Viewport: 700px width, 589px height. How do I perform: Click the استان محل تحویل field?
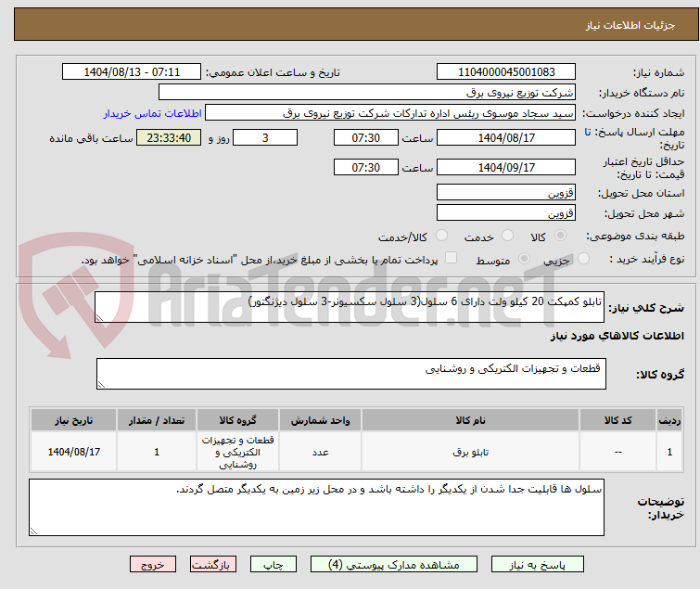[x=506, y=192]
